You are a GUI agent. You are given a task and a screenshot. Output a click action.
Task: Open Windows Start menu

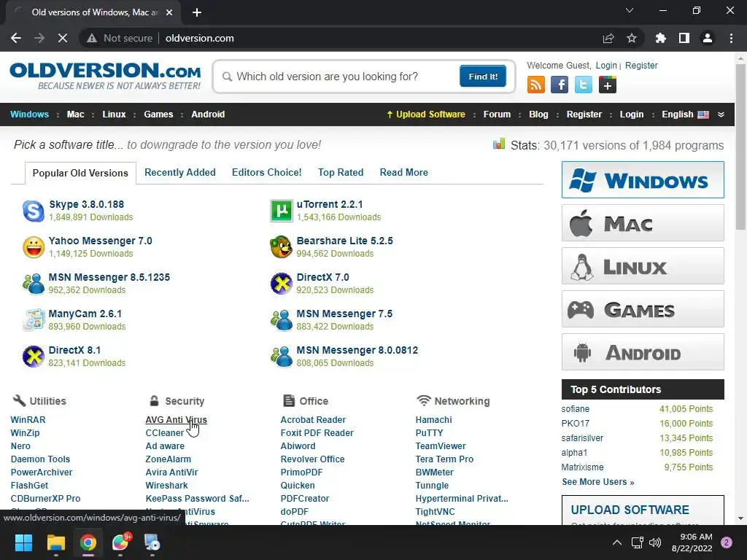pyautogui.click(x=23, y=542)
